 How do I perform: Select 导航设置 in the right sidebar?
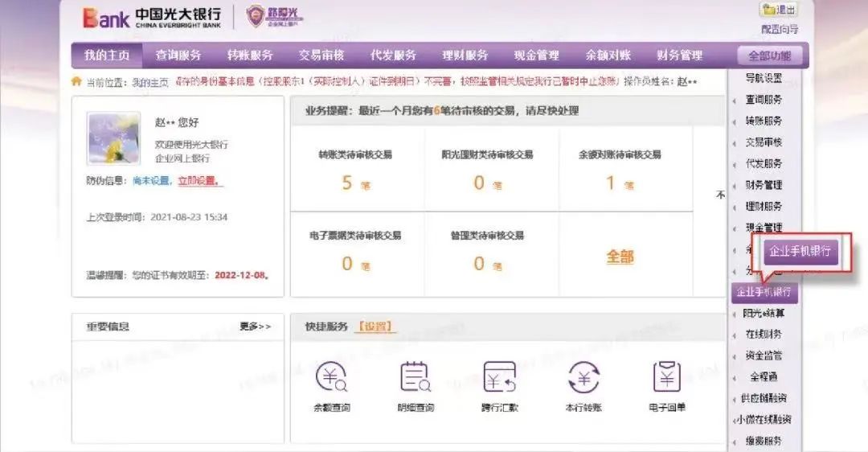pos(764,78)
